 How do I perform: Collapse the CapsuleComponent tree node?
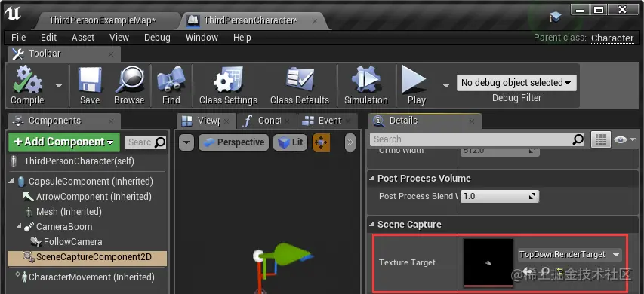[11, 181]
